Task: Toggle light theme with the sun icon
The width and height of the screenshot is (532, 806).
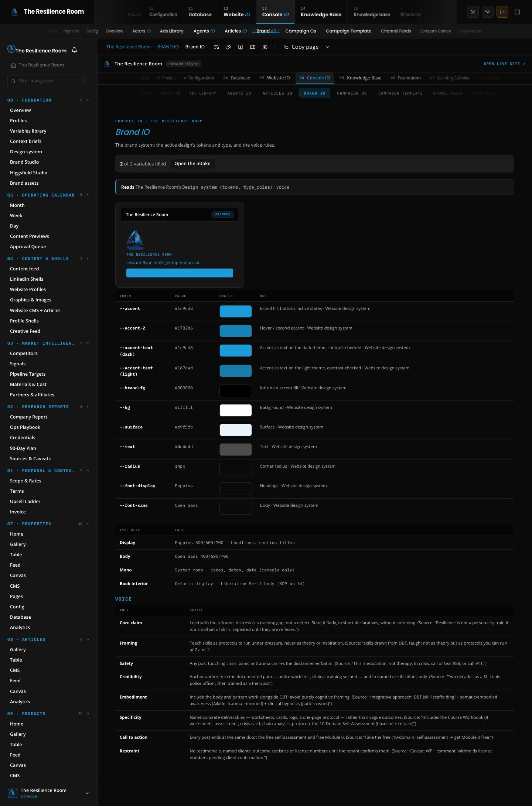Action: click(x=473, y=12)
